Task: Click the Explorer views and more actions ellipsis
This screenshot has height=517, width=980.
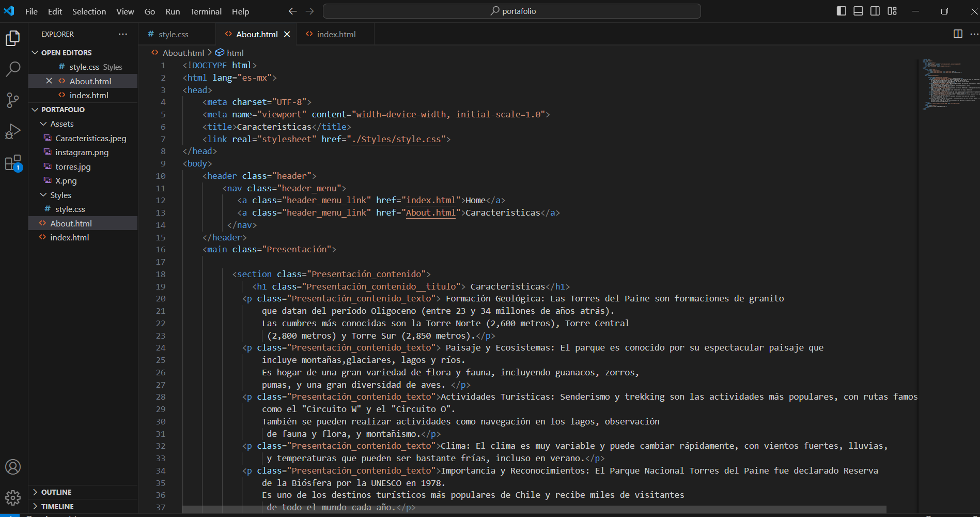Action: (x=123, y=34)
